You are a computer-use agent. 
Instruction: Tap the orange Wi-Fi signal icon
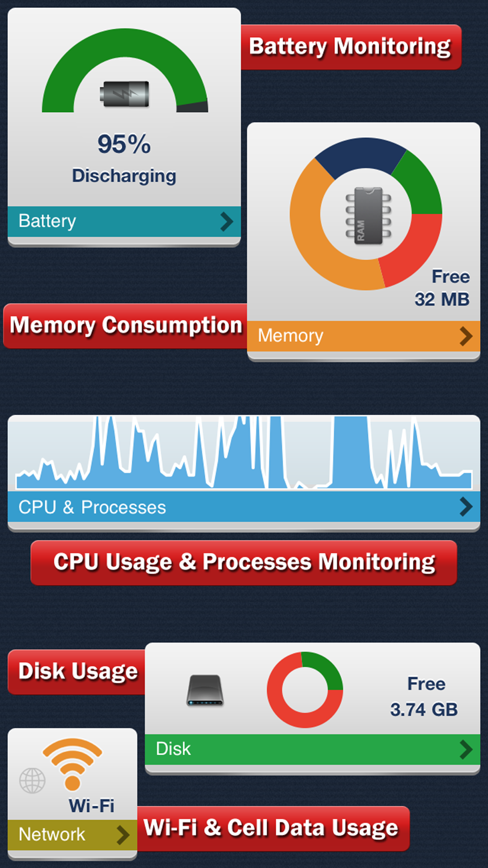[x=72, y=764]
